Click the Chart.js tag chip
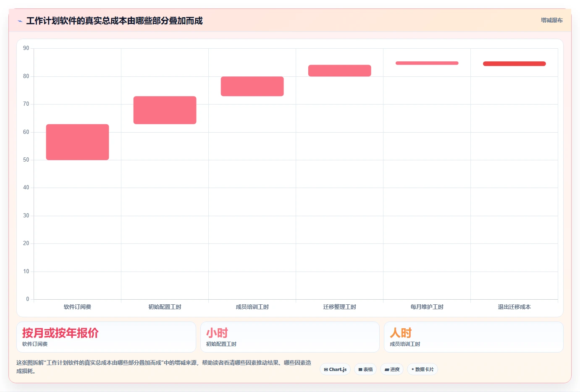Viewport: 580px width, 392px height. [x=335, y=369]
